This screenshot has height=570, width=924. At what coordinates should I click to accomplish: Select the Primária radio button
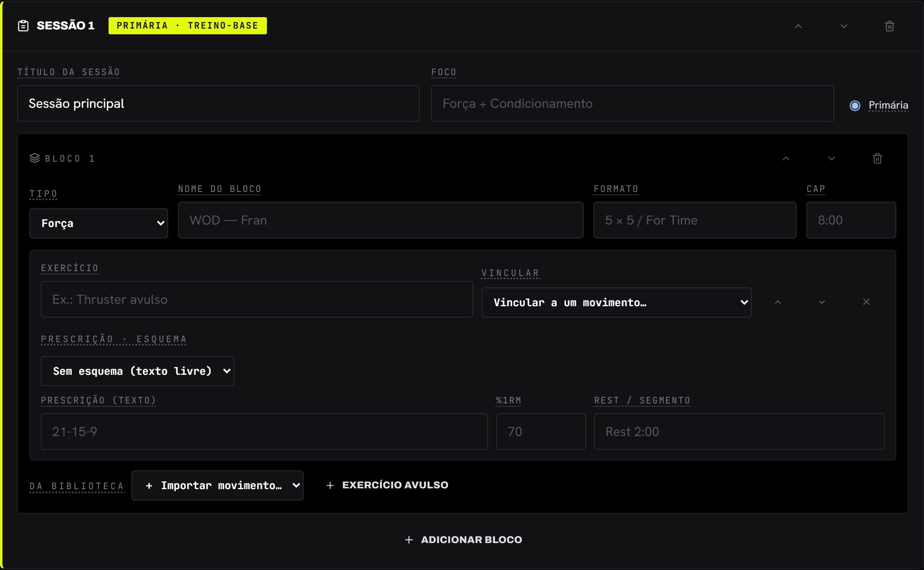click(x=855, y=106)
